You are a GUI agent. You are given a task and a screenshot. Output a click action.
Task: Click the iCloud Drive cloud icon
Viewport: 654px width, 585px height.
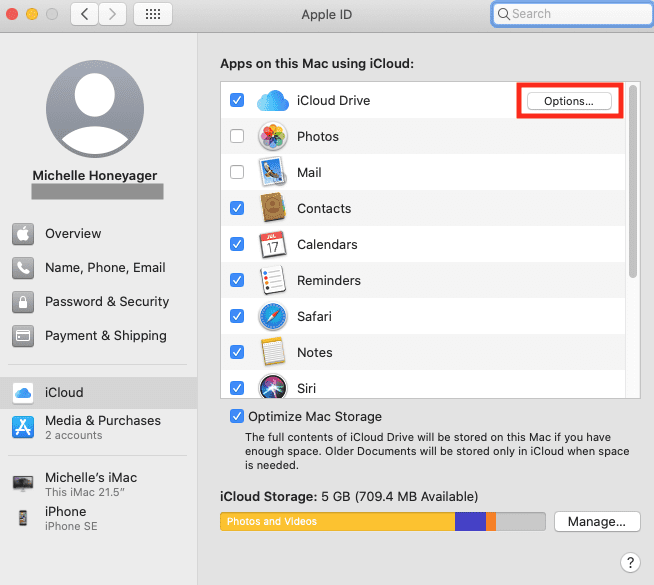pyautogui.click(x=273, y=100)
